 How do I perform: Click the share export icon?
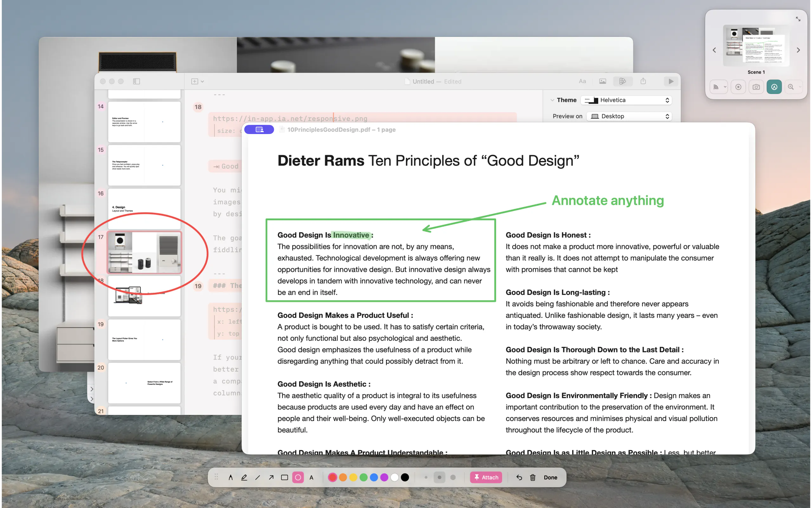[x=643, y=81]
